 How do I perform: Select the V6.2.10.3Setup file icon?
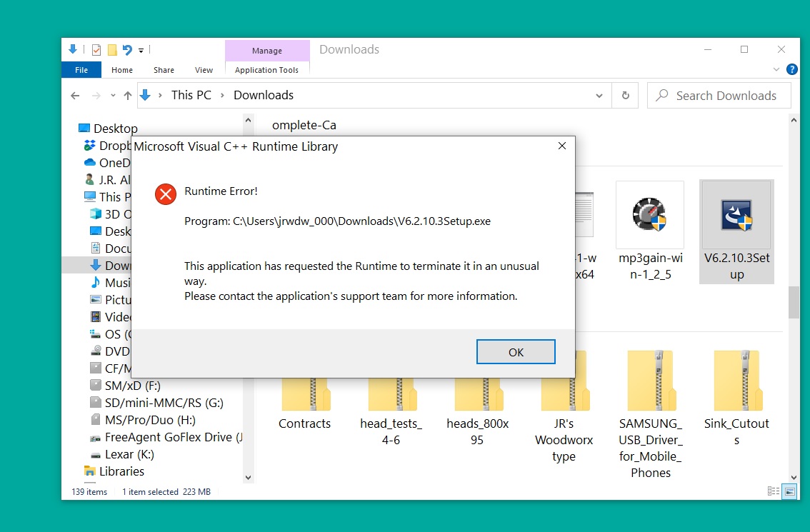(736, 215)
